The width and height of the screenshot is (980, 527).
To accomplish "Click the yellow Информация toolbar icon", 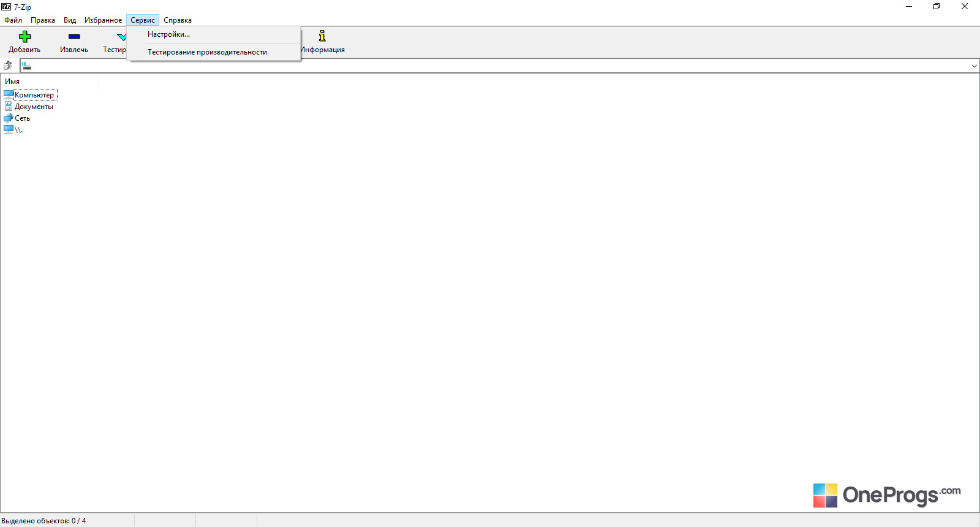I will (322, 36).
